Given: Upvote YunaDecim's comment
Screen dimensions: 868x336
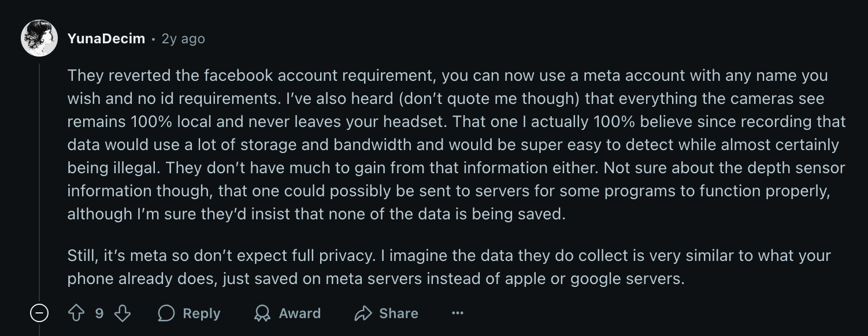Looking at the screenshot, I should click(76, 313).
